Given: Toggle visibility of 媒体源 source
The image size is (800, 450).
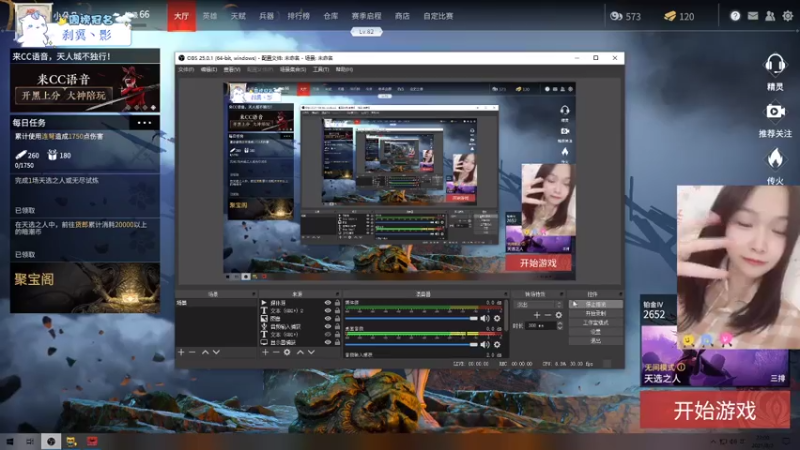Looking at the screenshot, I should pyautogui.click(x=328, y=303).
